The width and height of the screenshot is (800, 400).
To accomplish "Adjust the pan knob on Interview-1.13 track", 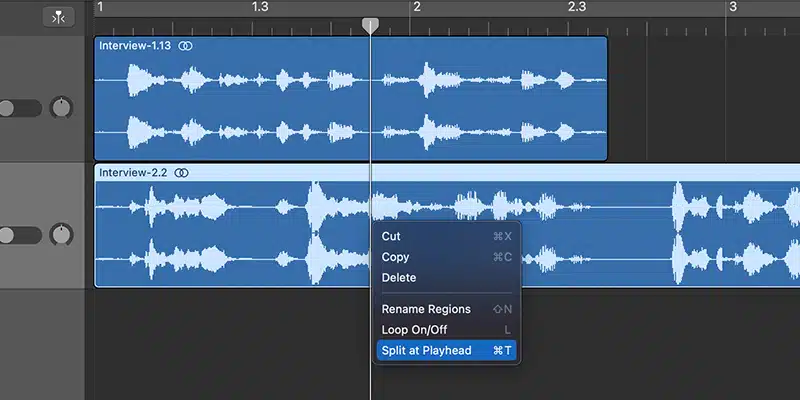I will tap(61, 108).
